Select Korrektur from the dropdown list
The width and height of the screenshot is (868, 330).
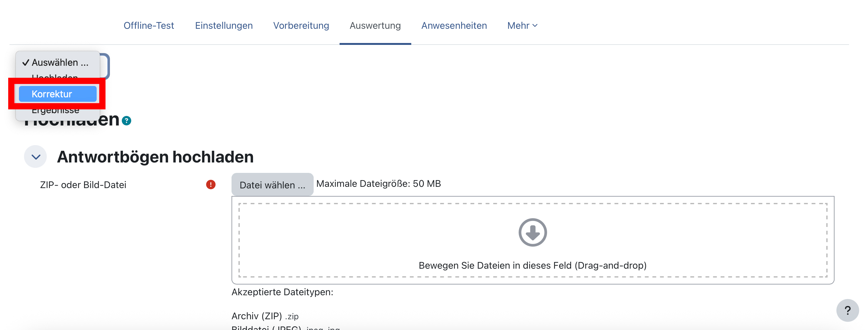pos(57,94)
